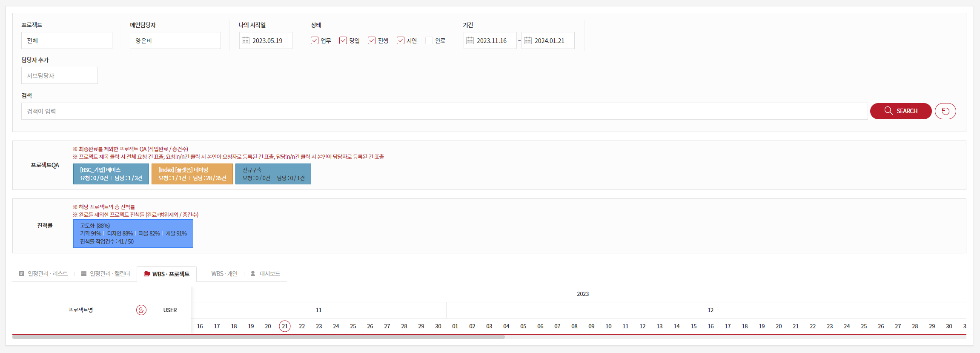The width and height of the screenshot is (980, 353).
Task: Click the user avatar icon beside USER
Action: (x=141, y=310)
